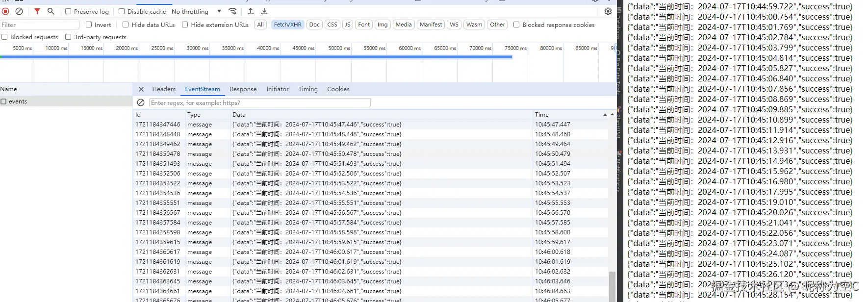The width and height of the screenshot is (868, 302).
Task: Filter by Wasm type
Action: [474, 25]
